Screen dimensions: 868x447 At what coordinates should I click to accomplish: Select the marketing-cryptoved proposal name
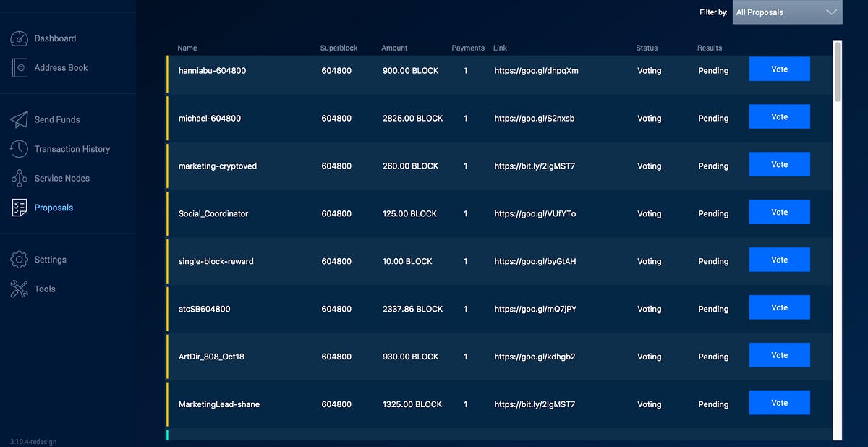point(218,166)
